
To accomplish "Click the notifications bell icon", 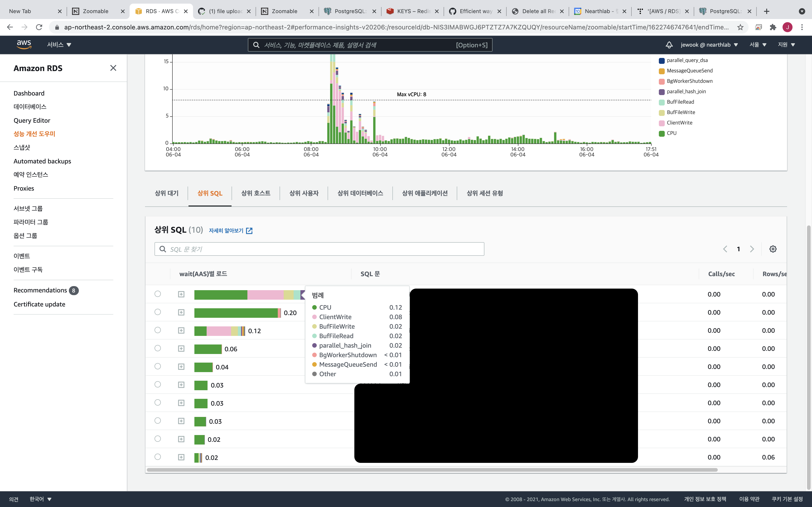I will coord(669,45).
